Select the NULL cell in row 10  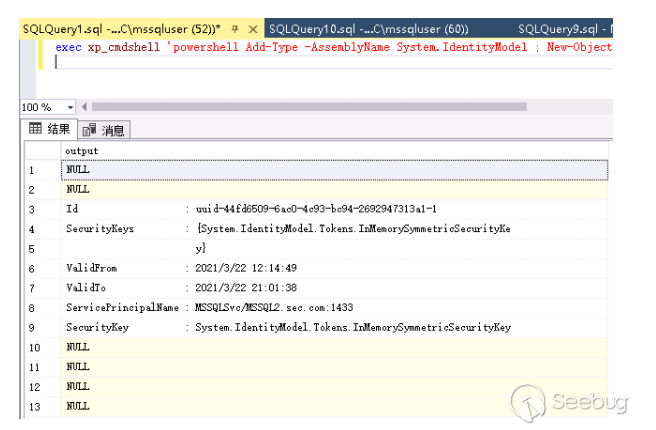[334, 348]
